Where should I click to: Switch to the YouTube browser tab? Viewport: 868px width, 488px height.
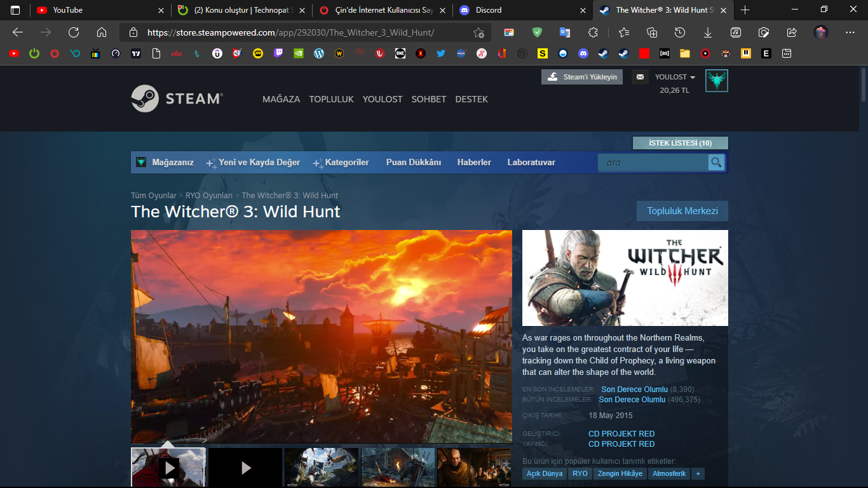pyautogui.click(x=100, y=10)
